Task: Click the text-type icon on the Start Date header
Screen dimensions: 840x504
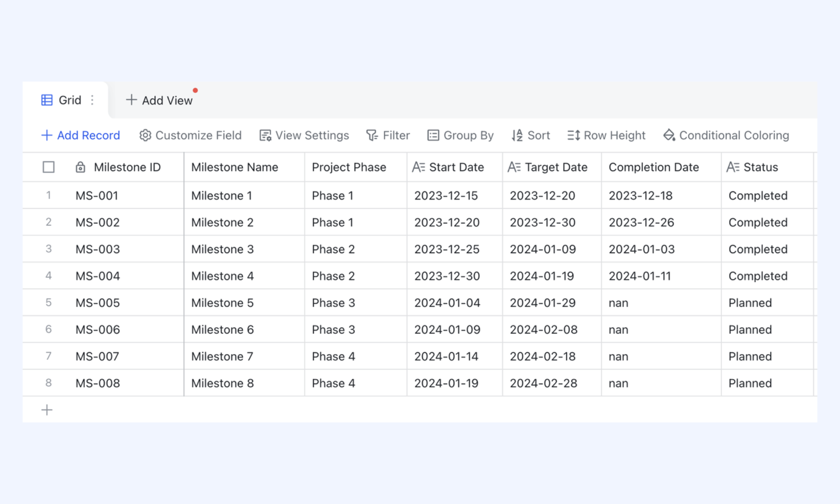Action: click(418, 167)
